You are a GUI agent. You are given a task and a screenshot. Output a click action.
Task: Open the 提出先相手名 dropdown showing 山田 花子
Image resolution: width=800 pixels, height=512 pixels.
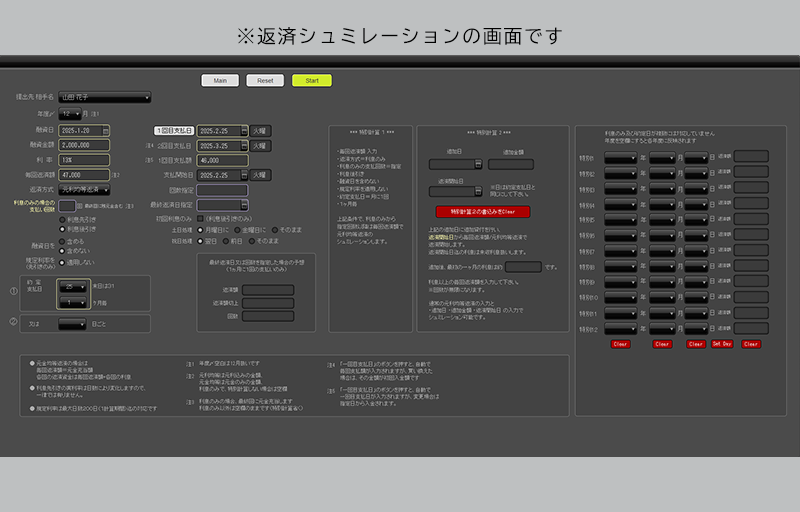pyautogui.click(x=105, y=97)
